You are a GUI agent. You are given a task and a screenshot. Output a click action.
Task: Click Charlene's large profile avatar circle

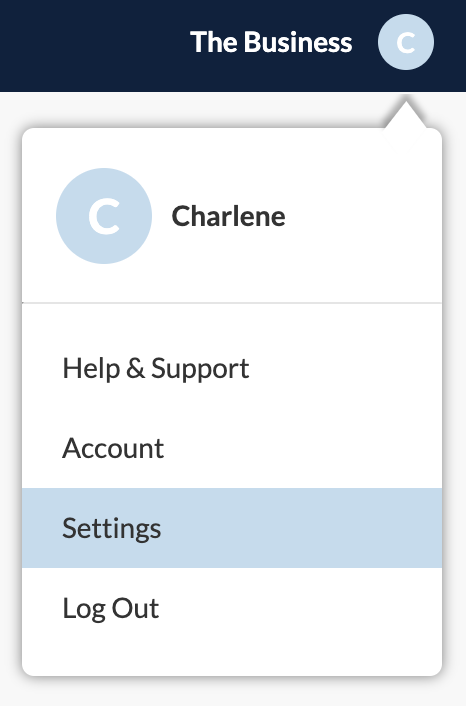pyautogui.click(x=104, y=216)
